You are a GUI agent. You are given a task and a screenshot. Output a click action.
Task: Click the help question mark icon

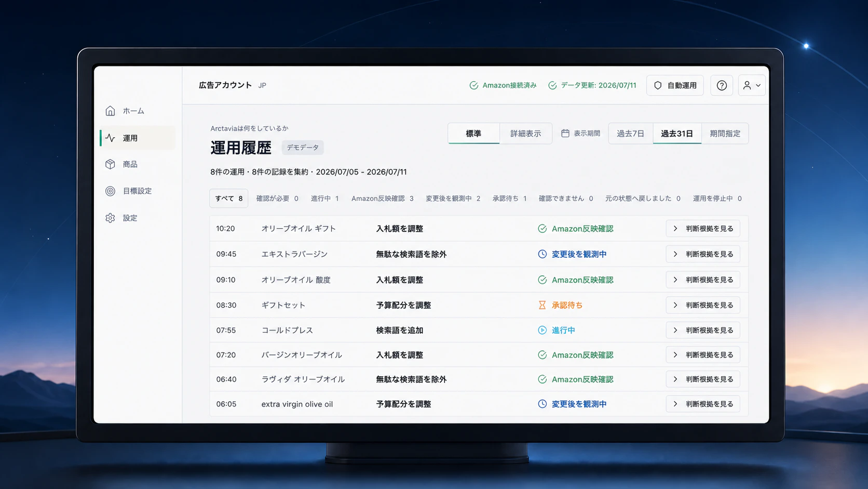pos(722,85)
